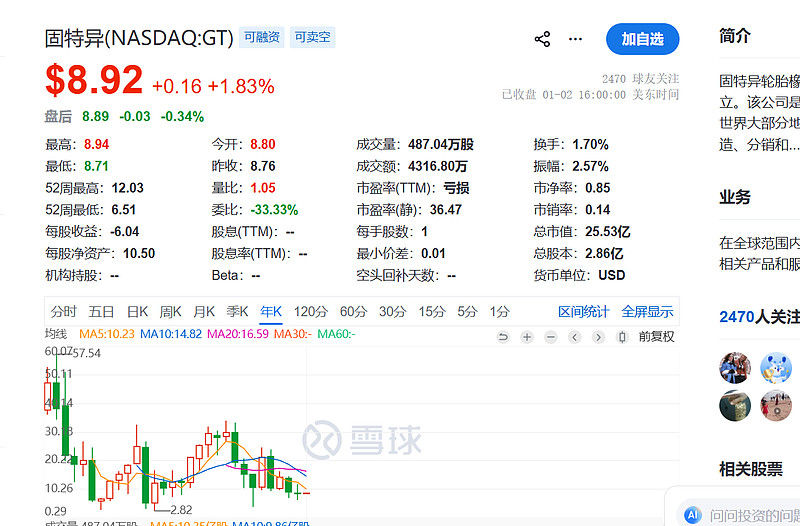Open the second follower avatar in the top row

pos(776,367)
